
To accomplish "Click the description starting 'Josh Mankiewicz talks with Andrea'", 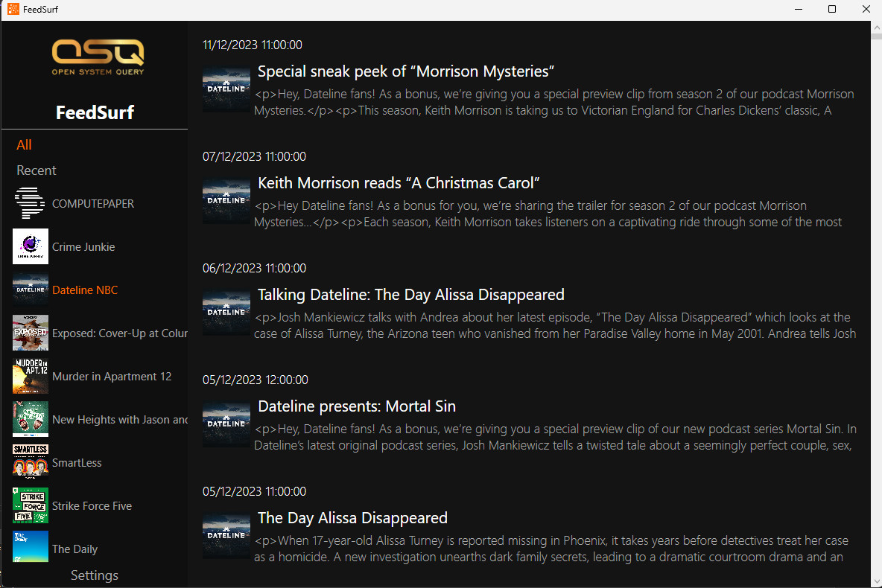I will point(555,325).
